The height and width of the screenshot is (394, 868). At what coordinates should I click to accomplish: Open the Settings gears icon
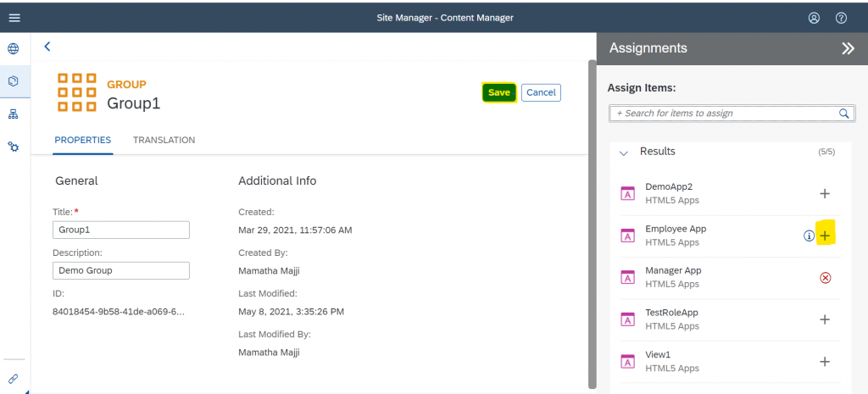click(13, 147)
